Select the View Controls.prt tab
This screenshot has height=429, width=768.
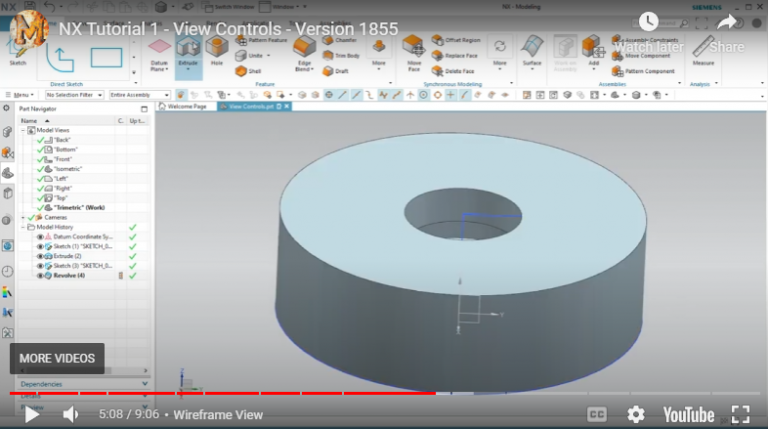click(255, 106)
